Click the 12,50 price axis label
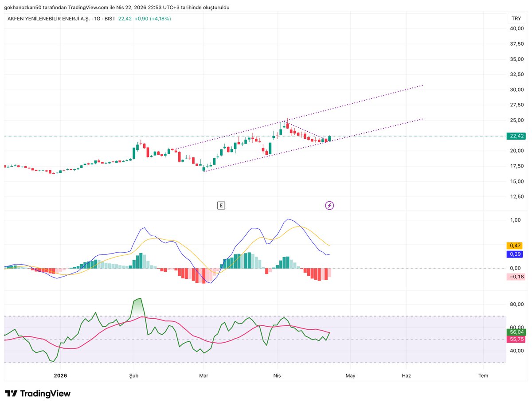 coord(517,196)
